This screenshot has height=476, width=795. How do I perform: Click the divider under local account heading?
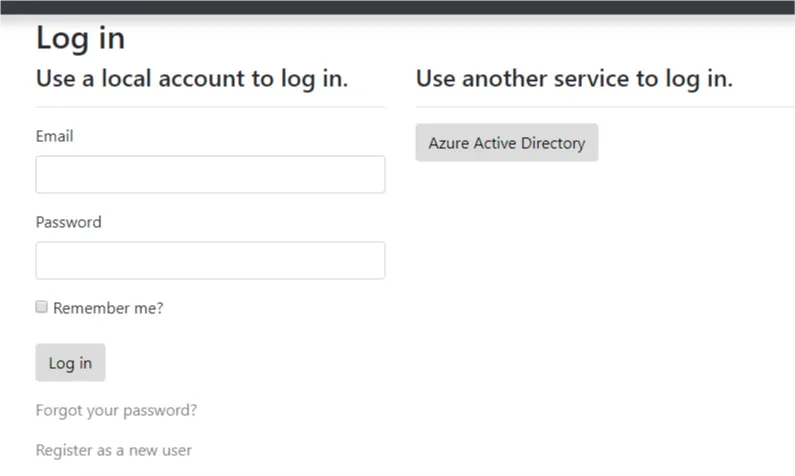pos(210,106)
